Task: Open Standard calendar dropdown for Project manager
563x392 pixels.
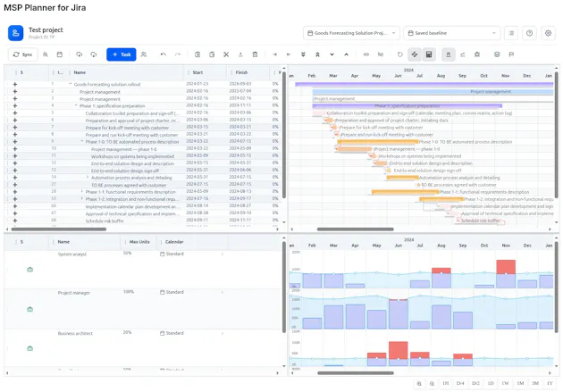Action: tap(192, 292)
